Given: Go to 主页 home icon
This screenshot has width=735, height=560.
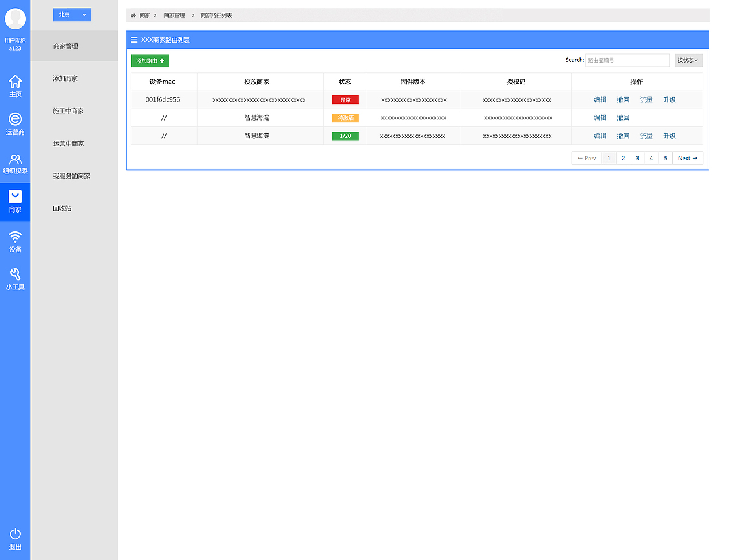Looking at the screenshot, I should (15, 82).
